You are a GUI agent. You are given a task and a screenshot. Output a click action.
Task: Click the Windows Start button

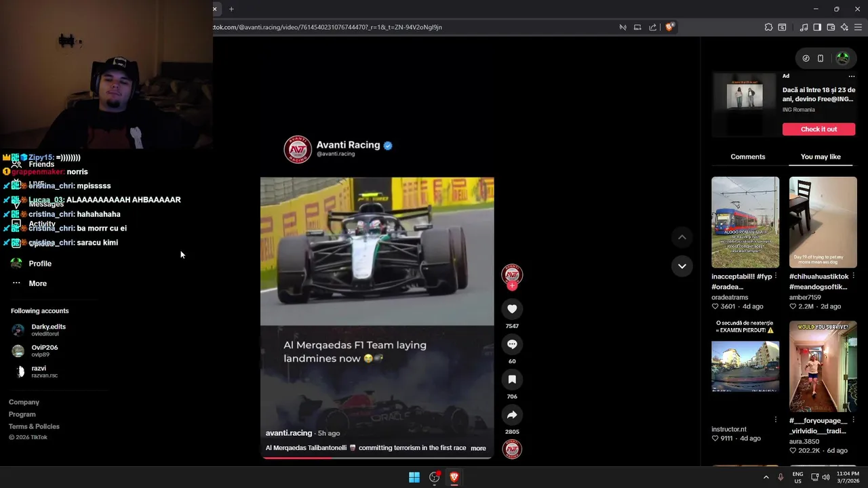coord(414,477)
